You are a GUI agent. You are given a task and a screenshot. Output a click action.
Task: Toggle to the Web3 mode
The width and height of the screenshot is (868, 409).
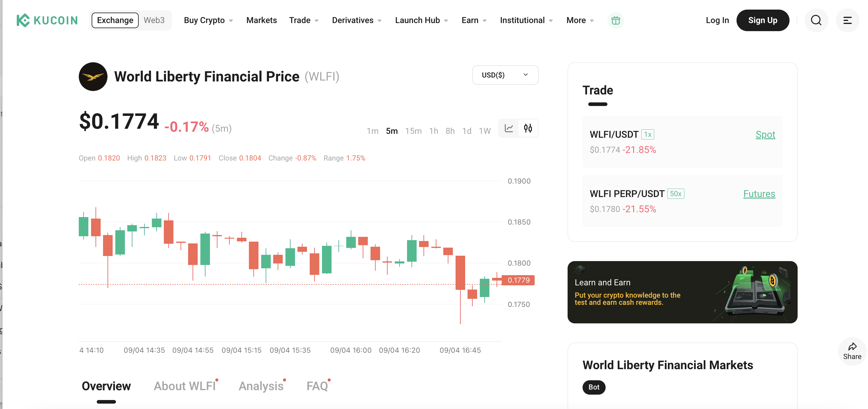pos(154,20)
